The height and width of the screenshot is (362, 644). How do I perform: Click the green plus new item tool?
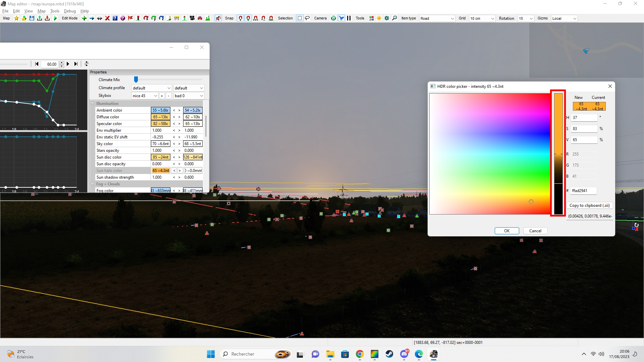(84, 18)
